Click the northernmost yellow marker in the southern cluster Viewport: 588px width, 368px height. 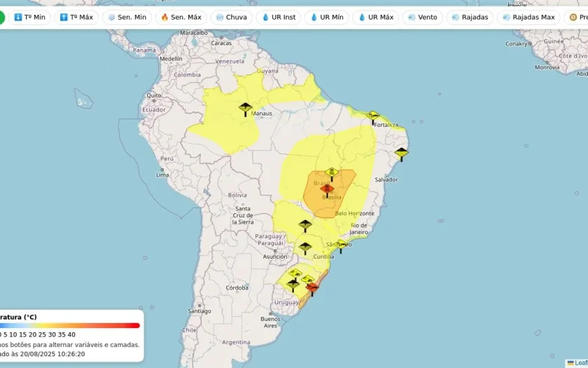tap(295, 273)
